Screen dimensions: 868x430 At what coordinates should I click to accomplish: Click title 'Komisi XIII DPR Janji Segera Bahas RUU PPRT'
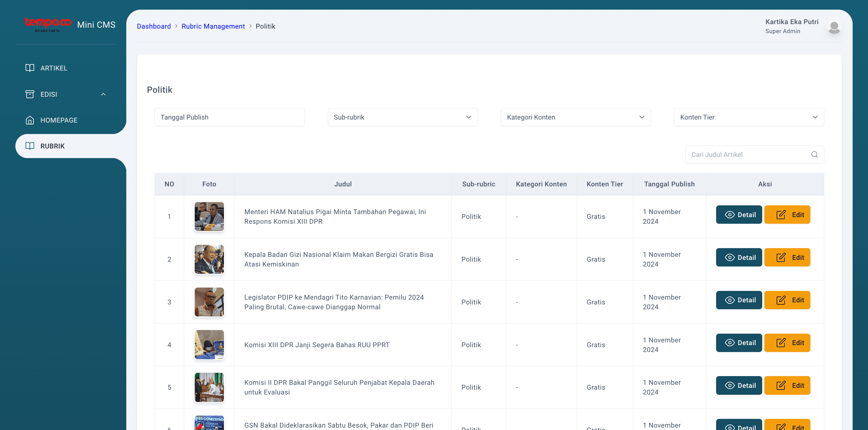tap(317, 345)
